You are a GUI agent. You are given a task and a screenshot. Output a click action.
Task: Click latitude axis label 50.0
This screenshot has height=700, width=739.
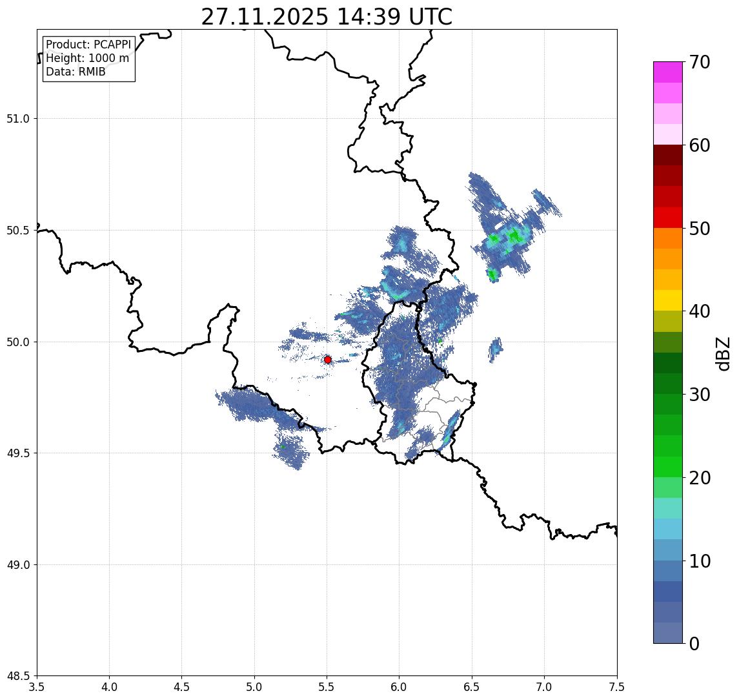point(18,342)
